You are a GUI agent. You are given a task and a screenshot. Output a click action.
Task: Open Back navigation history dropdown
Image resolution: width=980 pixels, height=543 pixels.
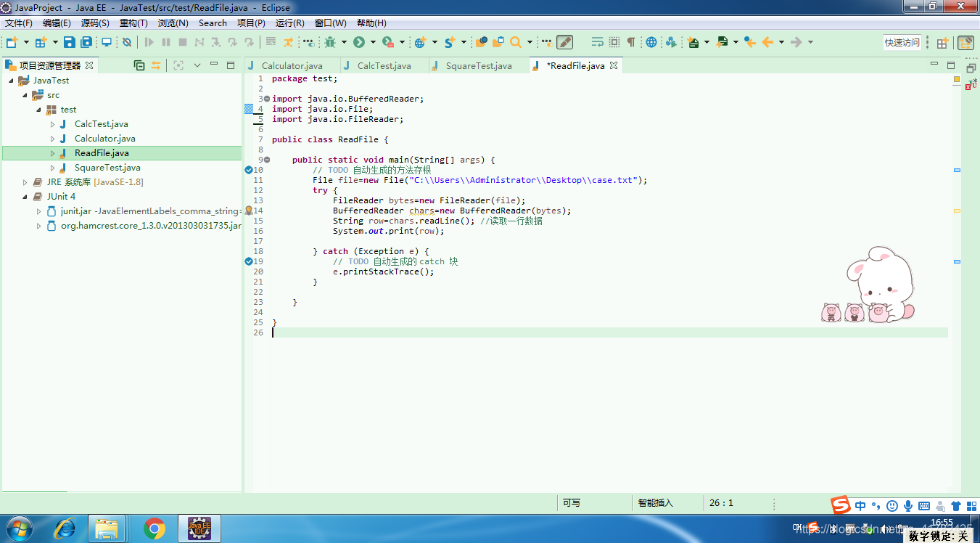[x=781, y=42]
